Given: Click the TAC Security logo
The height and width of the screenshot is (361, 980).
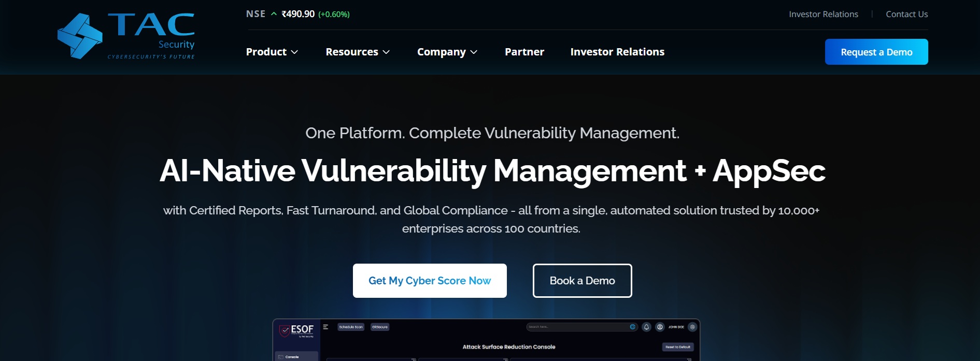Looking at the screenshot, I should click(x=126, y=36).
